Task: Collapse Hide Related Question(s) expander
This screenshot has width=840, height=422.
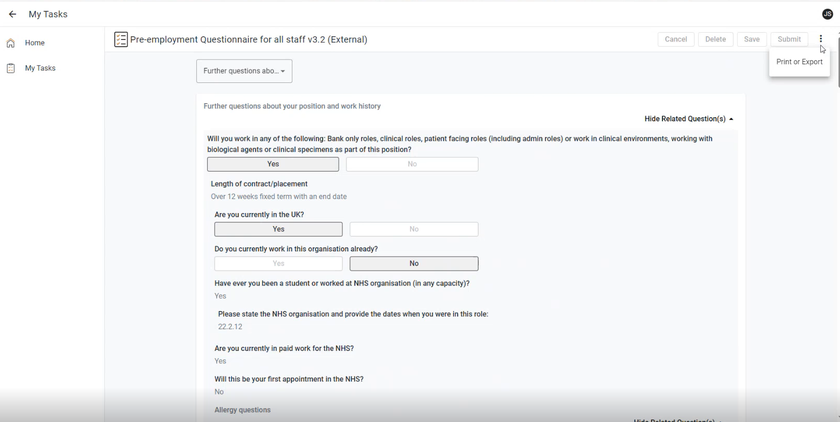Action: pos(689,119)
